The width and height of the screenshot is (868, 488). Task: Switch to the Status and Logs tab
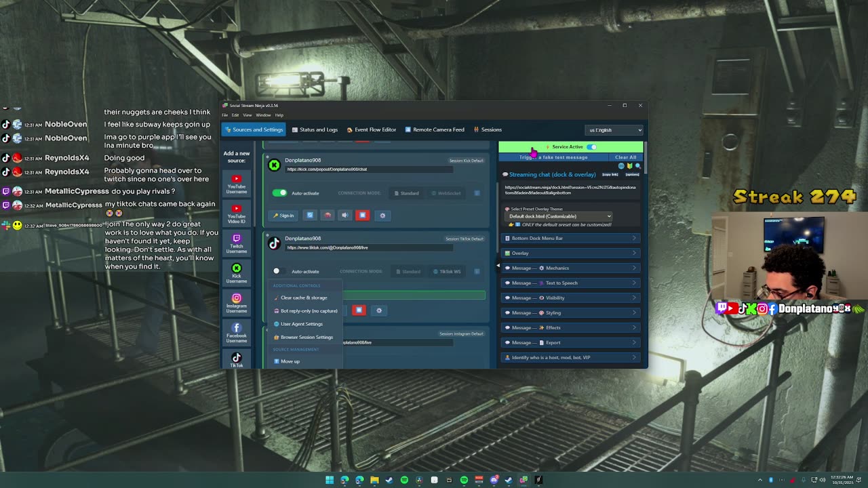[x=315, y=129]
